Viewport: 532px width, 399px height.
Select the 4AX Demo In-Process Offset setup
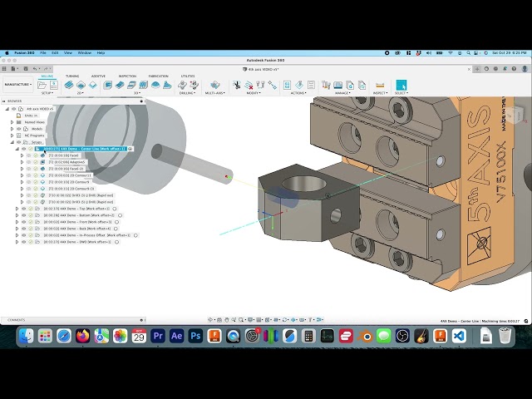86,235
